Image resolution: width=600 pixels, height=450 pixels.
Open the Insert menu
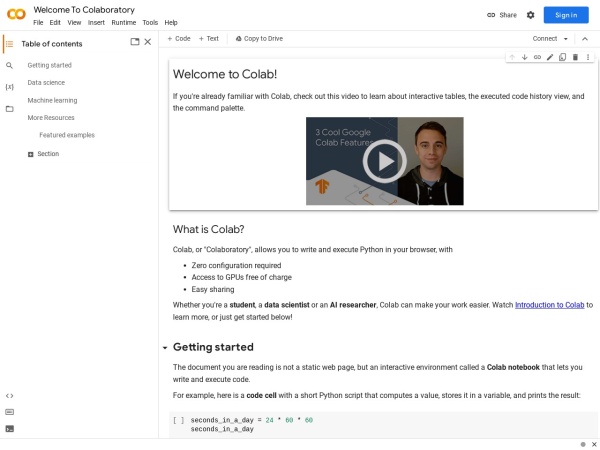(x=96, y=23)
